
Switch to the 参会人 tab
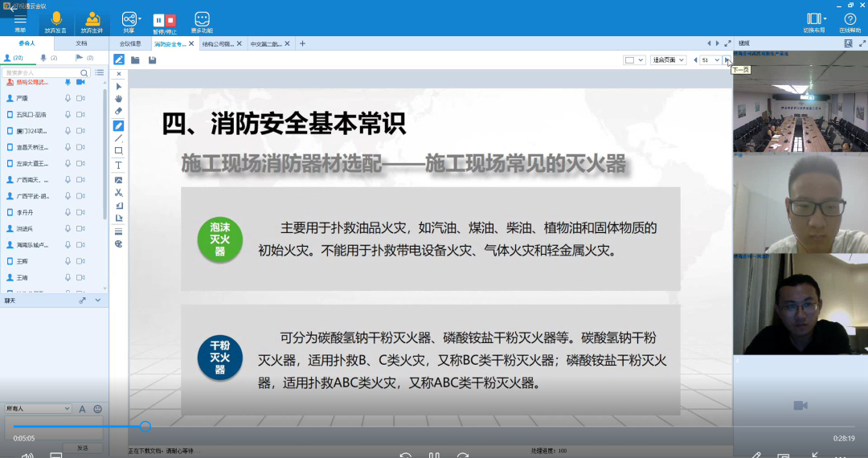(27, 43)
